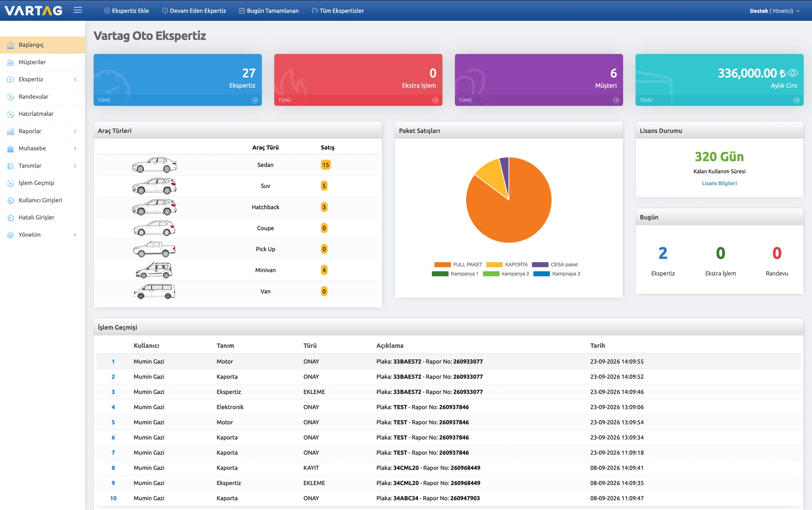Toggle the hamburger sidebar menu icon
This screenshot has width=812, height=510.
click(x=77, y=10)
